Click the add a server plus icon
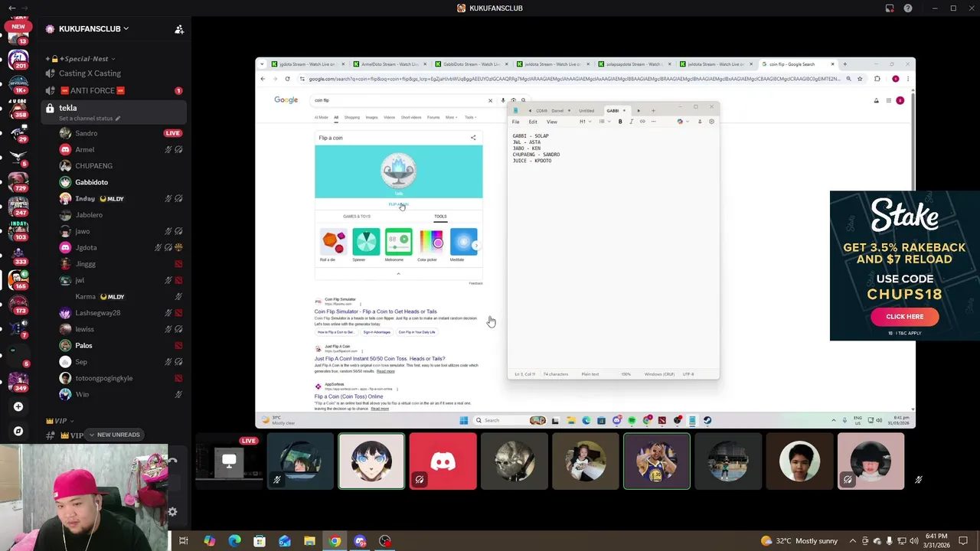The image size is (980, 551). click(18, 406)
